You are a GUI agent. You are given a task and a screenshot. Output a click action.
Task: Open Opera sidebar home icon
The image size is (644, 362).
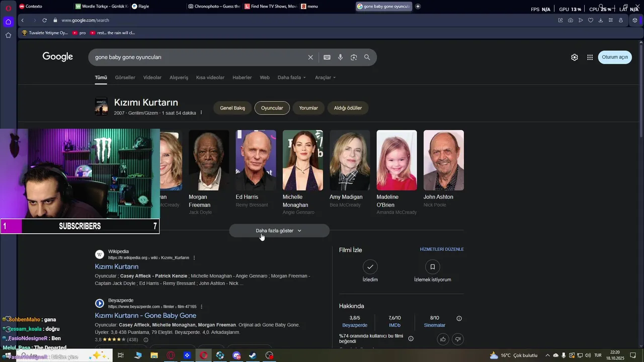point(8,22)
